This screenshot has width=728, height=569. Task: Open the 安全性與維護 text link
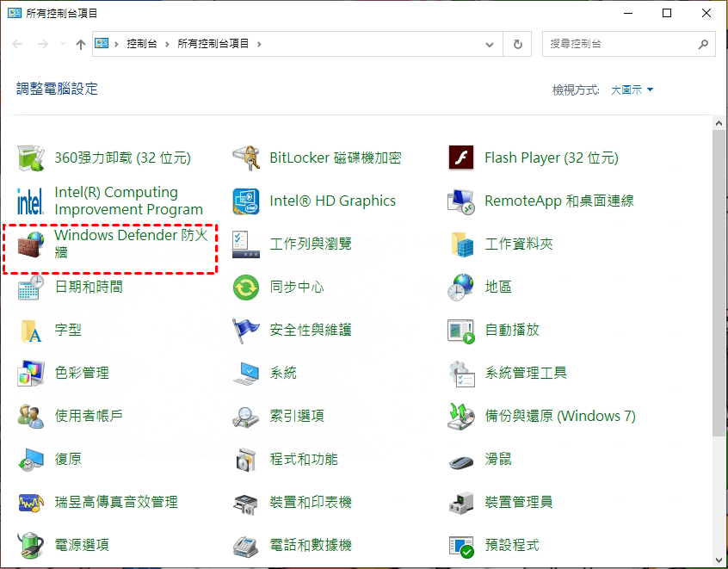pyautogui.click(x=311, y=331)
